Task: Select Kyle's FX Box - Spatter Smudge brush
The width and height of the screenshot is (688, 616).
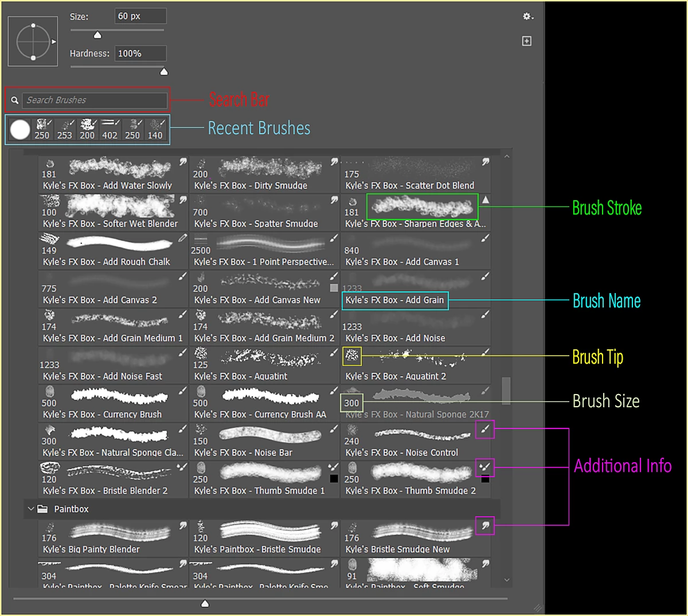Action: 264,212
